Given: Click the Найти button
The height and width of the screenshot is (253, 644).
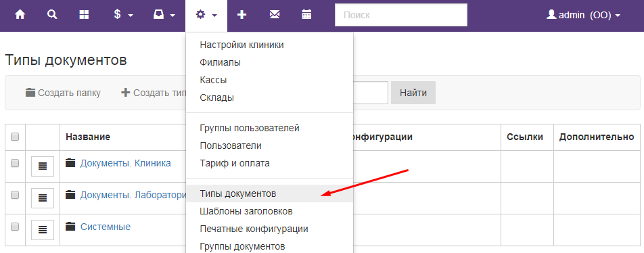Looking at the screenshot, I should click(413, 93).
